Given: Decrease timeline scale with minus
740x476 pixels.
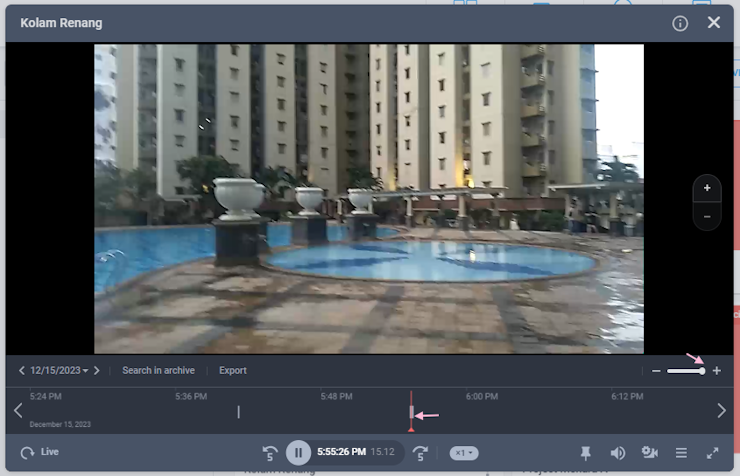Looking at the screenshot, I should click(x=656, y=371).
